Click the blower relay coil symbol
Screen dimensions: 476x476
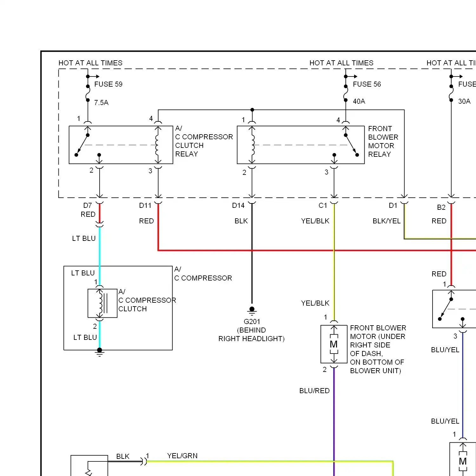click(x=252, y=145)
